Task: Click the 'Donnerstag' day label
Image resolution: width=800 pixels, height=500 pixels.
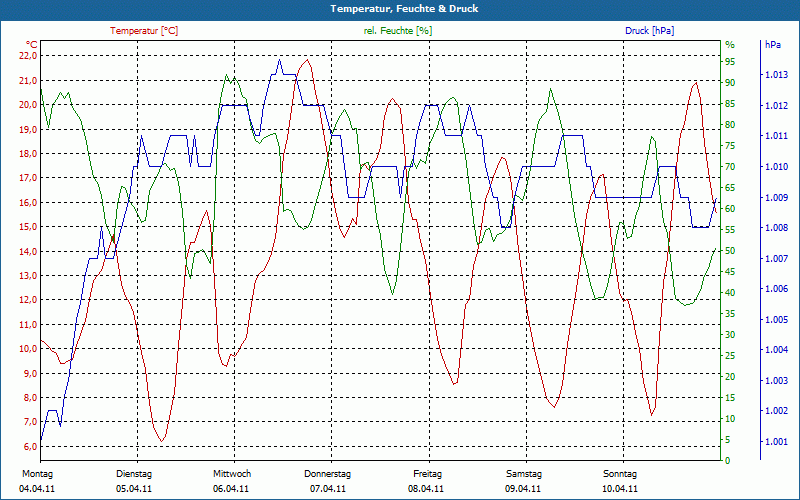Action: point(328,474)
